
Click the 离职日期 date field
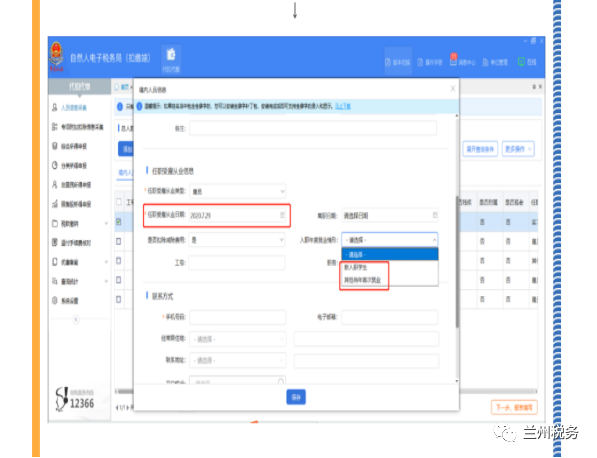tap(390, 215)
